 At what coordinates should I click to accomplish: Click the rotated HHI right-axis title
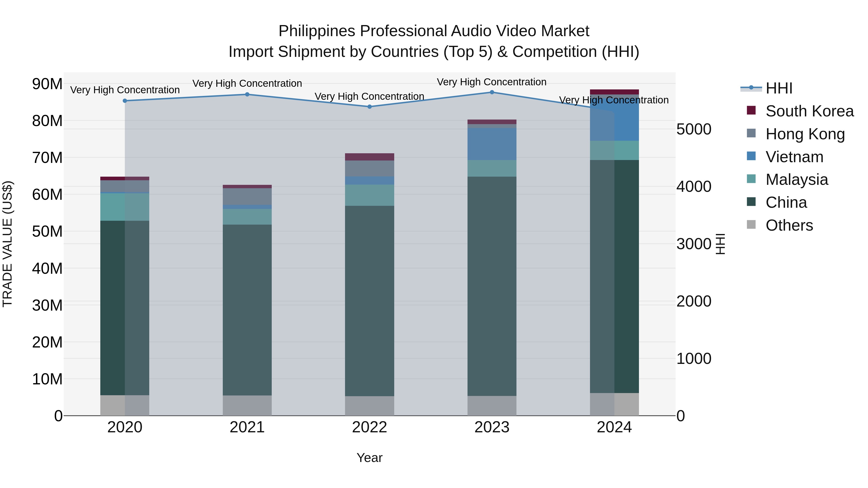tap(720, 244)
